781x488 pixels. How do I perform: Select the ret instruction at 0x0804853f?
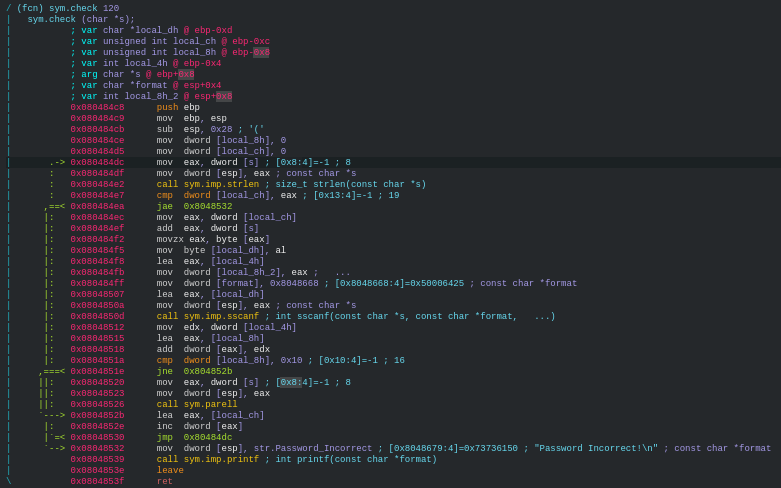click(x=164, y=481)
